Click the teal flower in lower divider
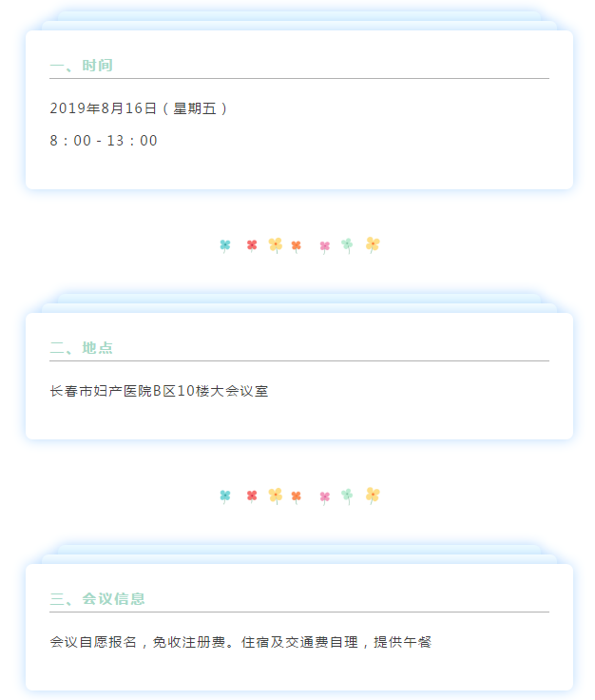 click(225, 496)
